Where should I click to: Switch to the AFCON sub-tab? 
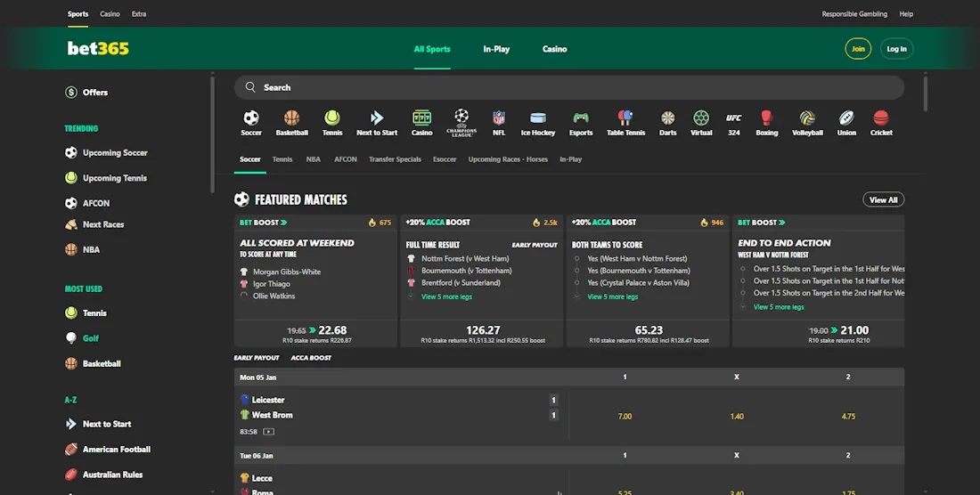point(346,159)
